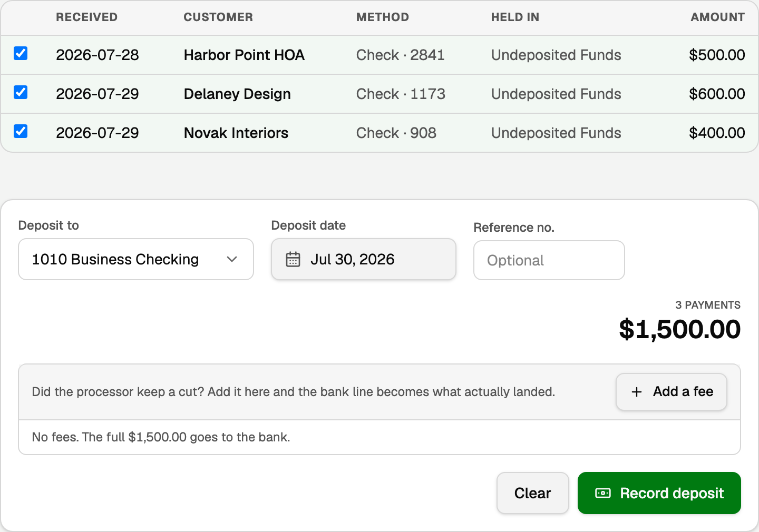
Task: Click the RECEIVED column header
Action: coord(87,17)
